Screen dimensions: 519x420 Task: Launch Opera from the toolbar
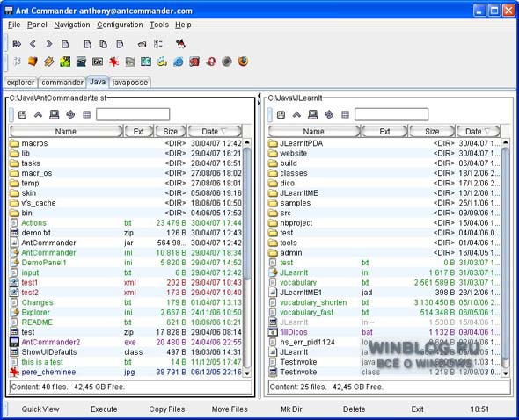[210, 62]
